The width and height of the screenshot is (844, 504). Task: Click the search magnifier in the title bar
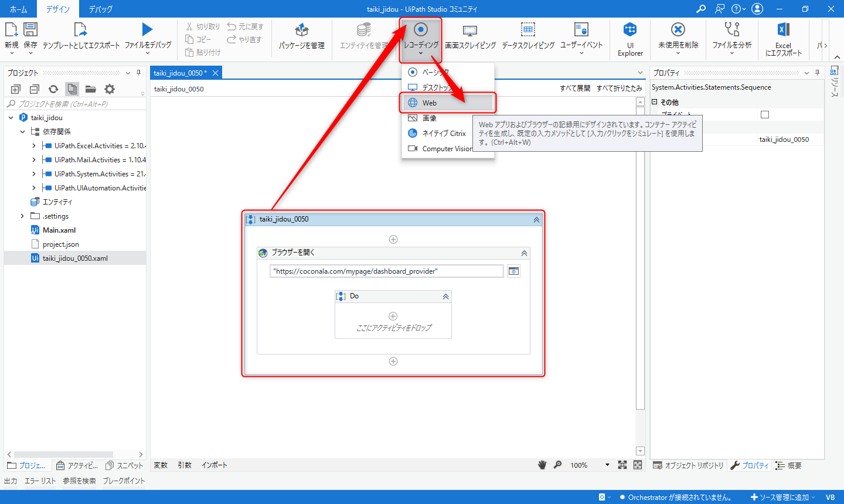pyautogui.click(x=701, y=9)
